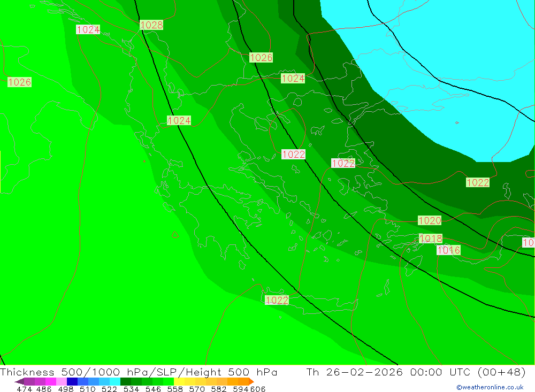Pick the bright magenta legend swatch
This screenshot has height=392, width=535.
click(x=51, y=381)
